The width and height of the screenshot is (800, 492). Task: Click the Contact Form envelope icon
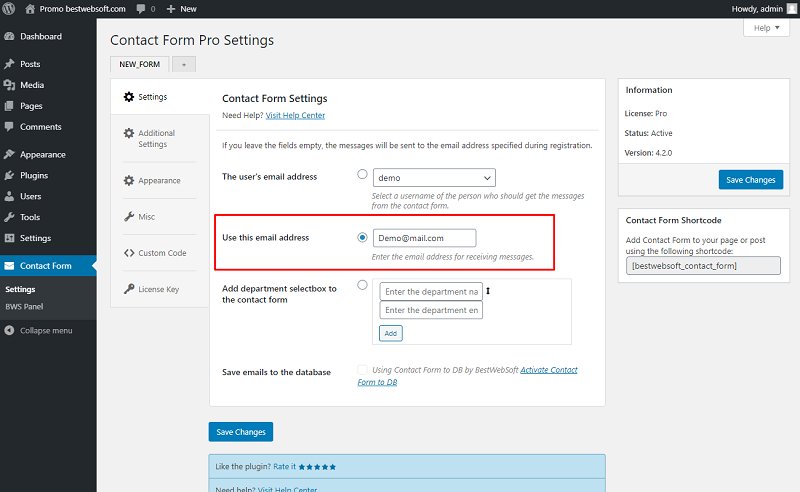(x=9, y=265)
